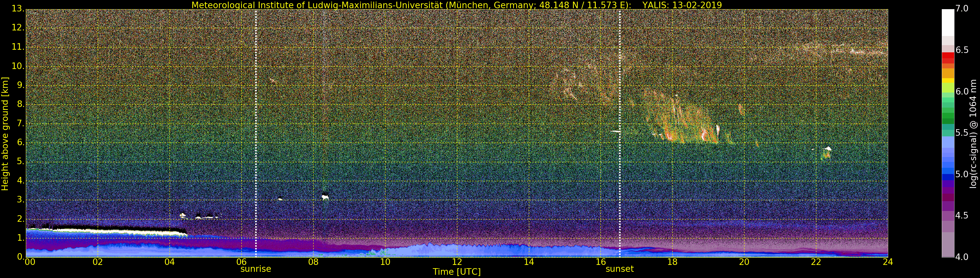
Task: Click the time tick label '20'
Action: 744,262
